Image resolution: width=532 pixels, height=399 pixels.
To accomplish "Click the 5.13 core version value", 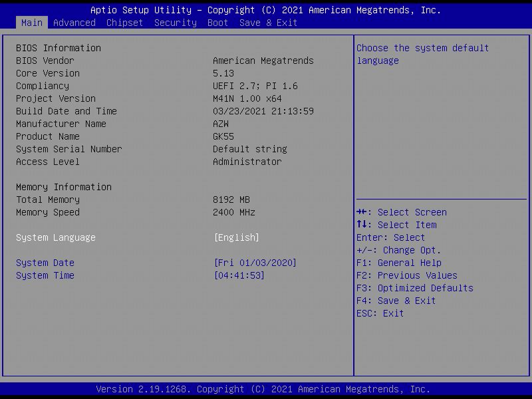I will 223,73.
